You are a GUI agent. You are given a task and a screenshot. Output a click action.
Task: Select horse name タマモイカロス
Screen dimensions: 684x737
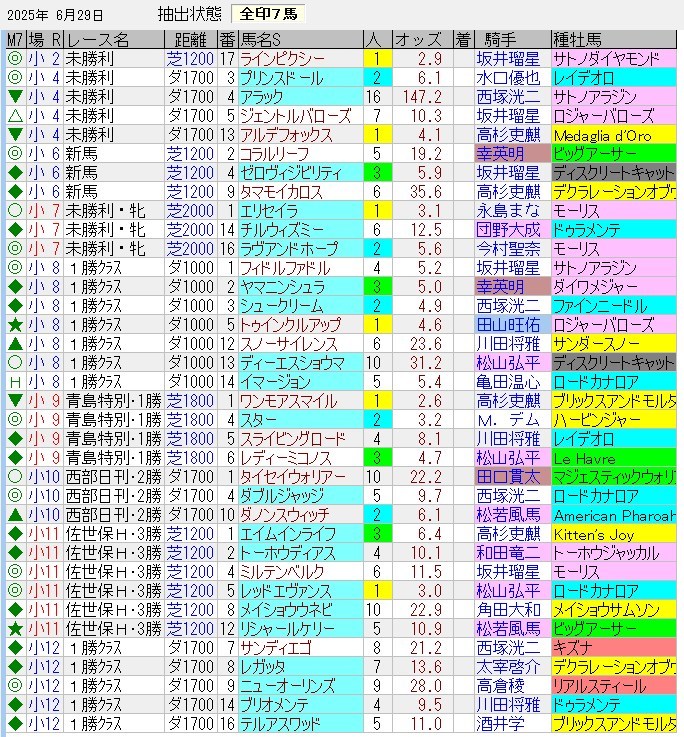point(282,192)
